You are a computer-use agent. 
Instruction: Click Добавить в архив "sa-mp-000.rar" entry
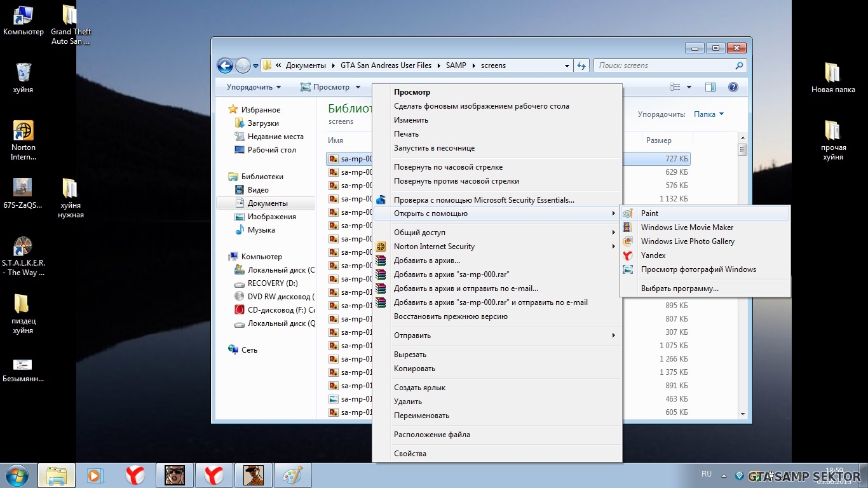pos(496,274)
